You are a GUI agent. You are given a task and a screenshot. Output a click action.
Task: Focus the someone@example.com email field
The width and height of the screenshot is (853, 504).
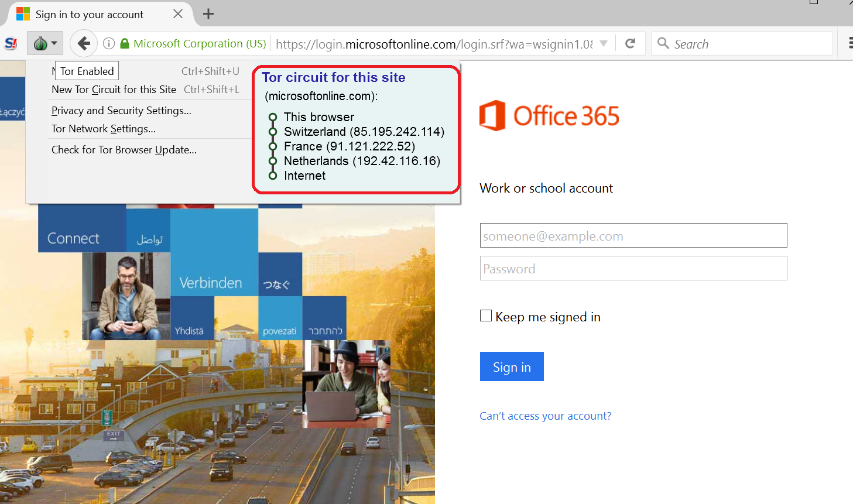pyautogui.click(x=633, y=235)
